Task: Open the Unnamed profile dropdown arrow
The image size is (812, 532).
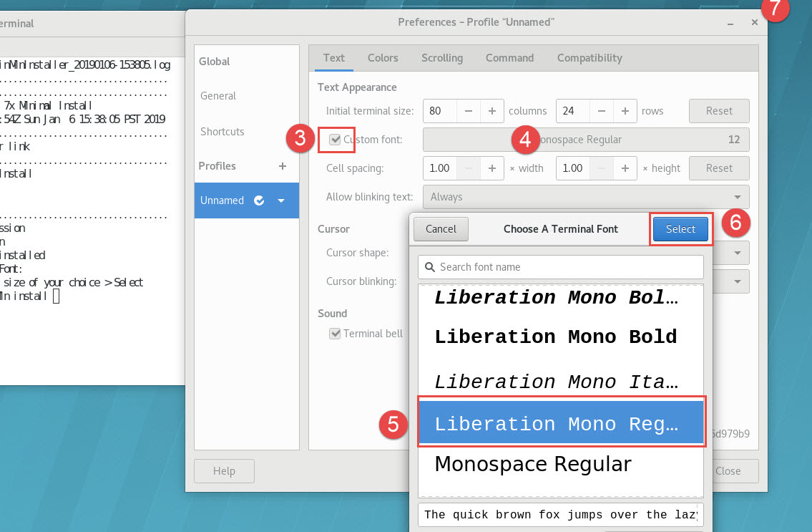Action: coord(281,200)
